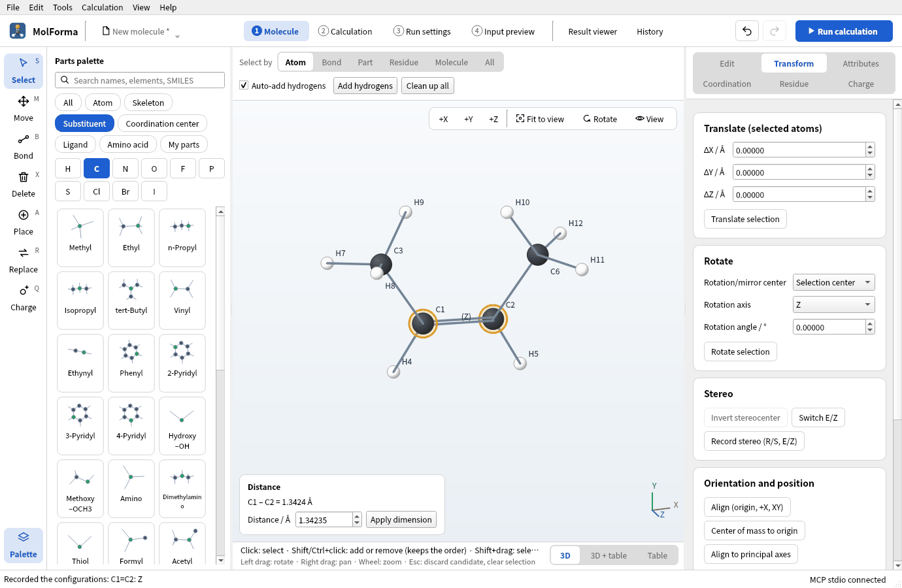Pick the Hydroxy -OH fragment
The image size is (902, 588).
point(182,425)
